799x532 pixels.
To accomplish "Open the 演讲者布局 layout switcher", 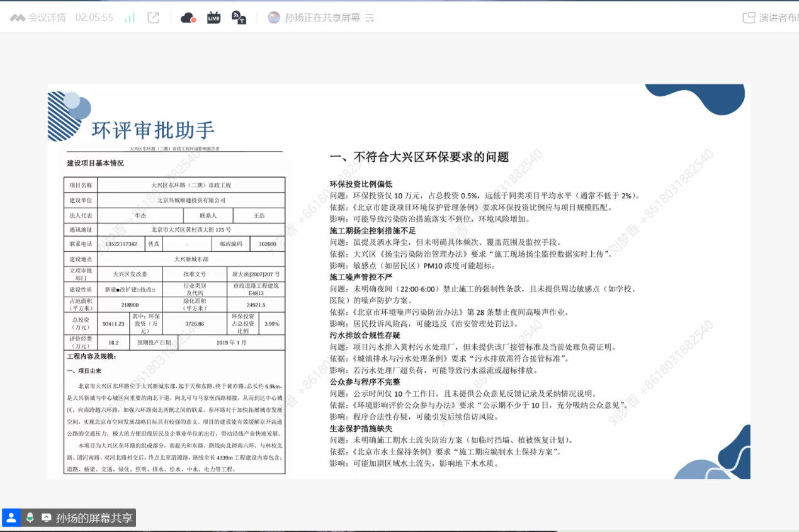I will point(771,18).
